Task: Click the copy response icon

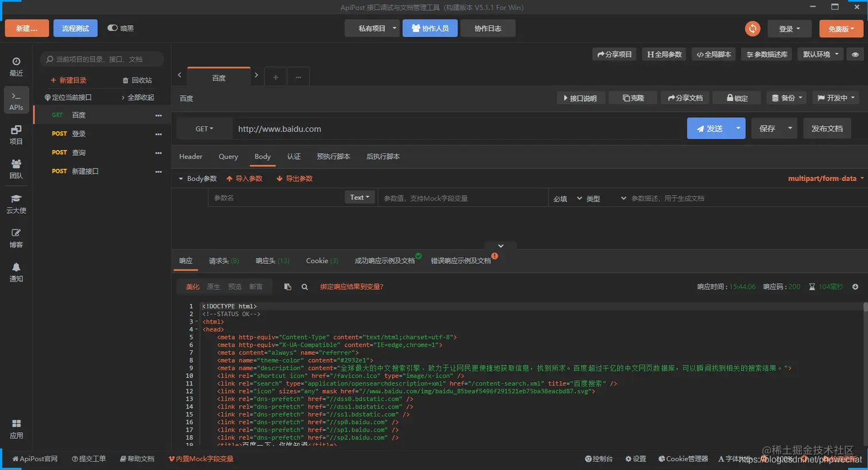Action: (x=288, y=287)
